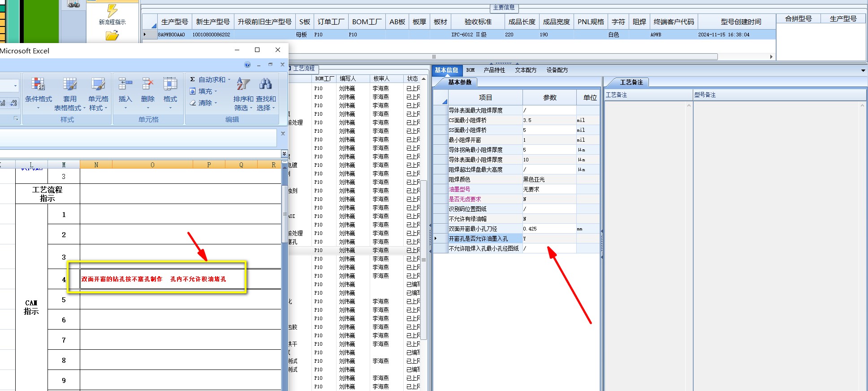
Task: Open the 填充 dropdown arrow
Action: (216, 91)
